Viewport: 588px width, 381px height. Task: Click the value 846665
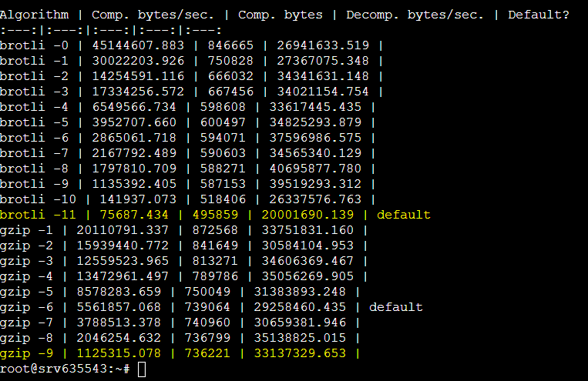pyautogui.click(x=230, y=45)
